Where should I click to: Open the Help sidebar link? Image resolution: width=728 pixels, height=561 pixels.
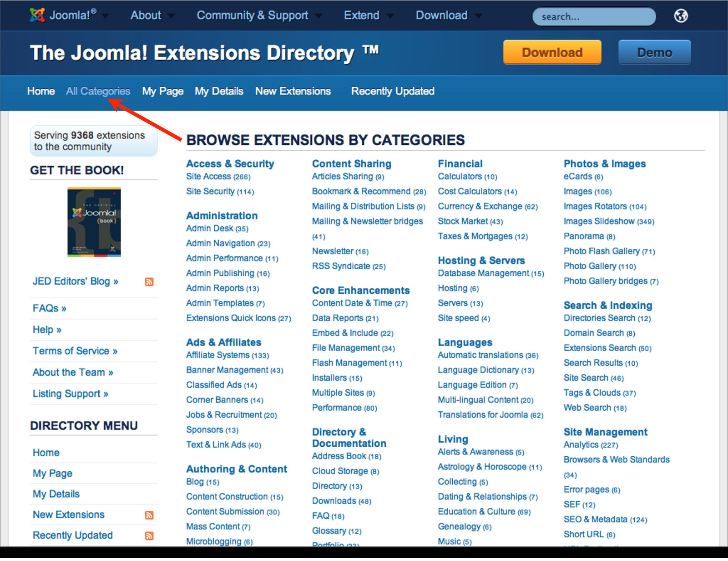(x=47, y=330)
